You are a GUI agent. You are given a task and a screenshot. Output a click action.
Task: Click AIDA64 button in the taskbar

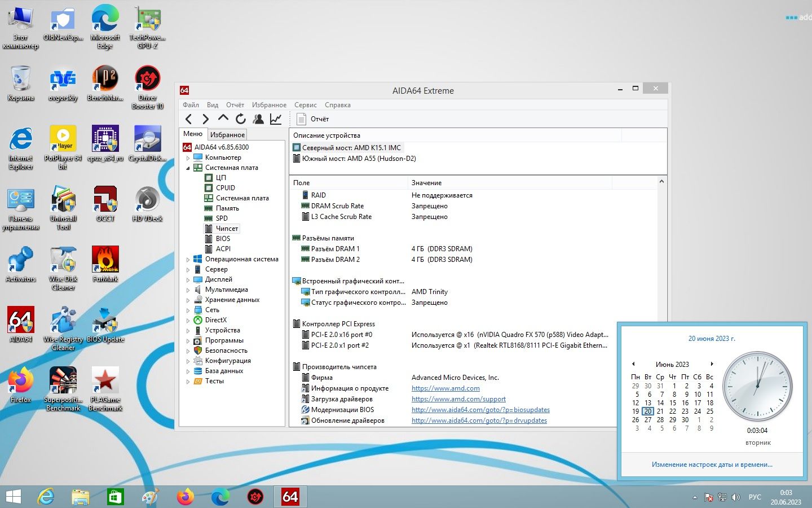tap(290, 497)
